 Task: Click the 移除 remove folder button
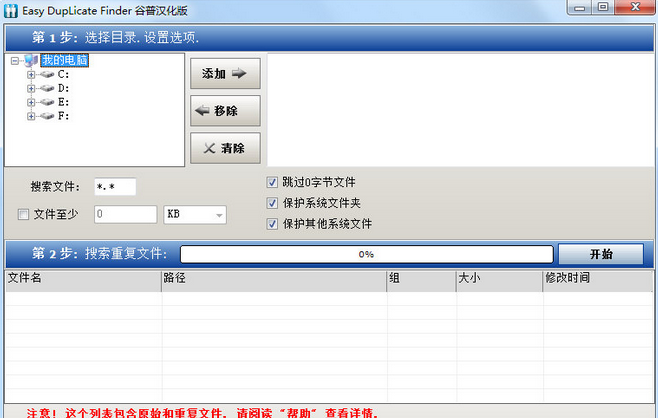tap(225, 111)
